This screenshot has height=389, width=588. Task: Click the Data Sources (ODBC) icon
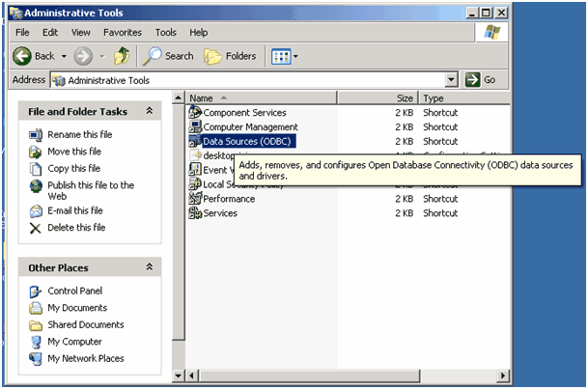195,142
